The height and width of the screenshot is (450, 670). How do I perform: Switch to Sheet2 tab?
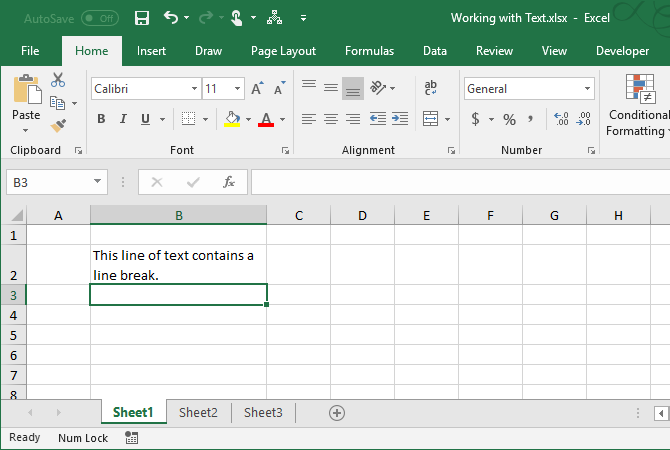click(x=198, y=412)
